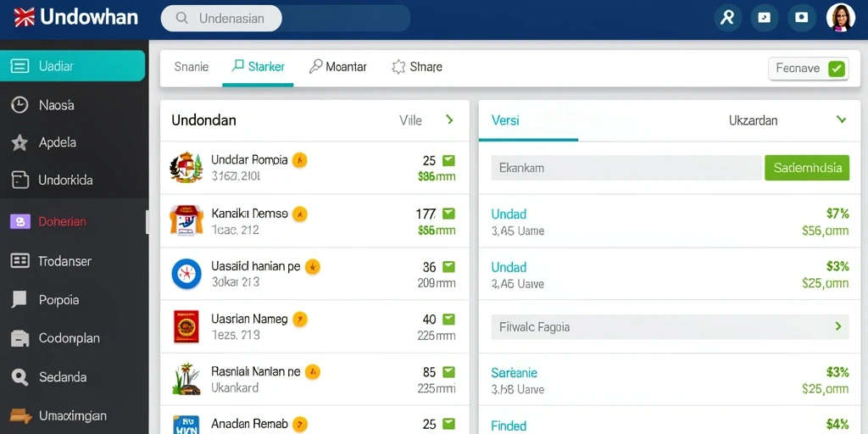Open the Undad link showing $25,omn
The image size is (868, 434).
coord(509,267)
